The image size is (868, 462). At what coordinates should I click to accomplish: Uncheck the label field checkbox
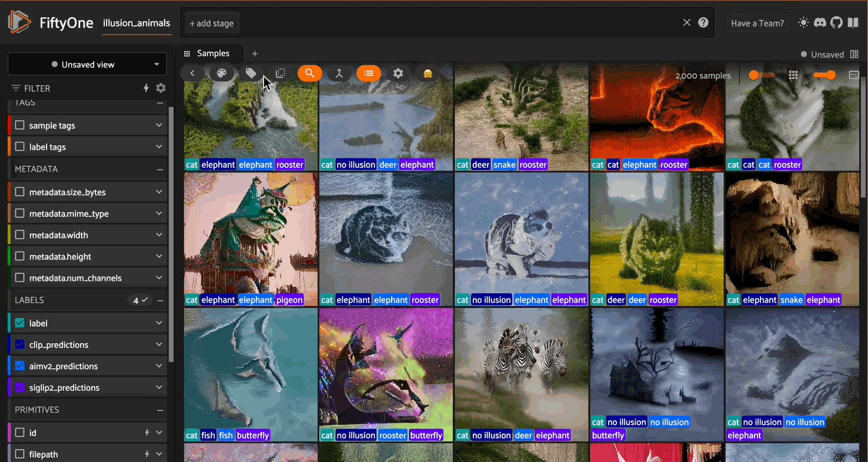click(x=20, y=323)
